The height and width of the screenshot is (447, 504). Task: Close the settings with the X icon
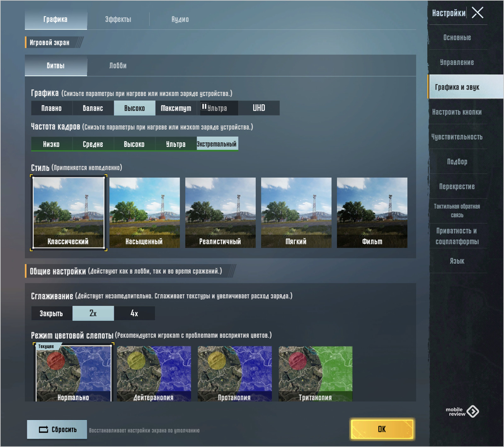click(x=478, y=13)
